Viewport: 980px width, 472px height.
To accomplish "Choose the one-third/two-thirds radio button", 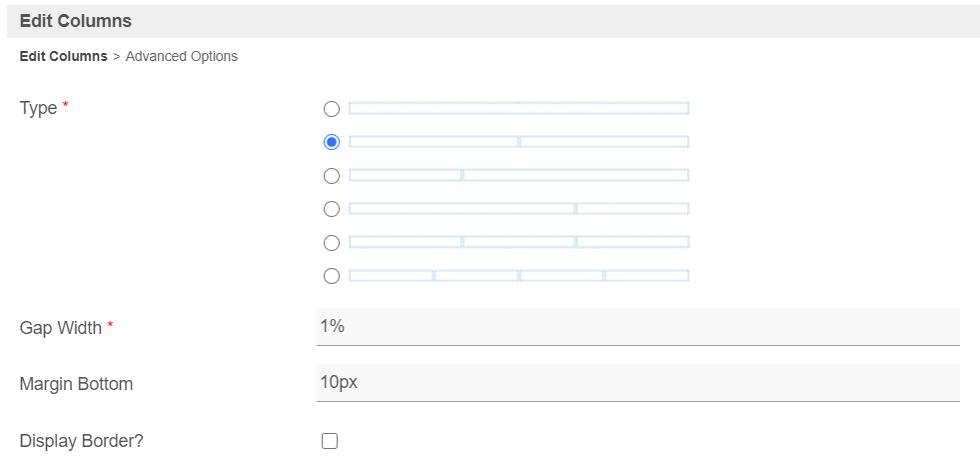I will [x=332, y=176].
